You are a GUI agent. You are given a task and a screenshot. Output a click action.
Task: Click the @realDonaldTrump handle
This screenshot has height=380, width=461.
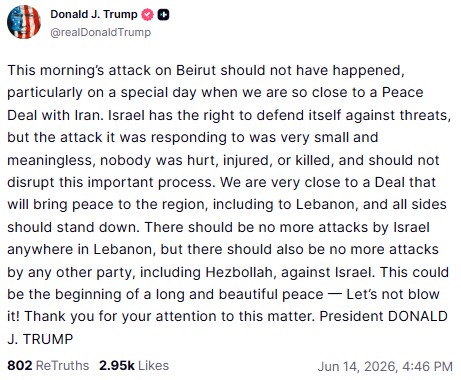pos(100,32)
